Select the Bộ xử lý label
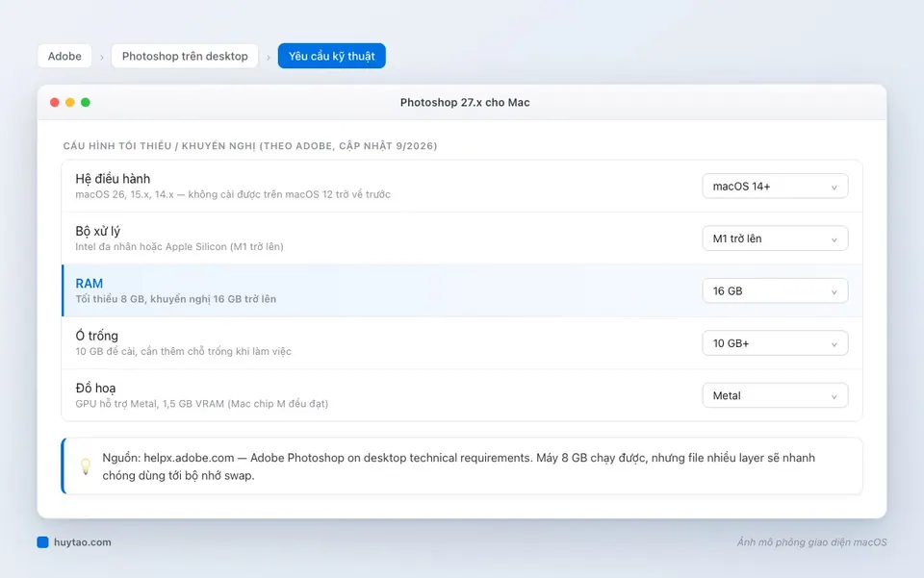 click(98, 232)
